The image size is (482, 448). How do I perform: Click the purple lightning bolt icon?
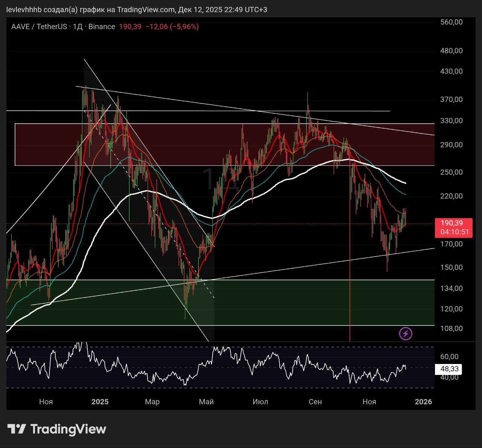pyautogui.click(x=406, y=333)
